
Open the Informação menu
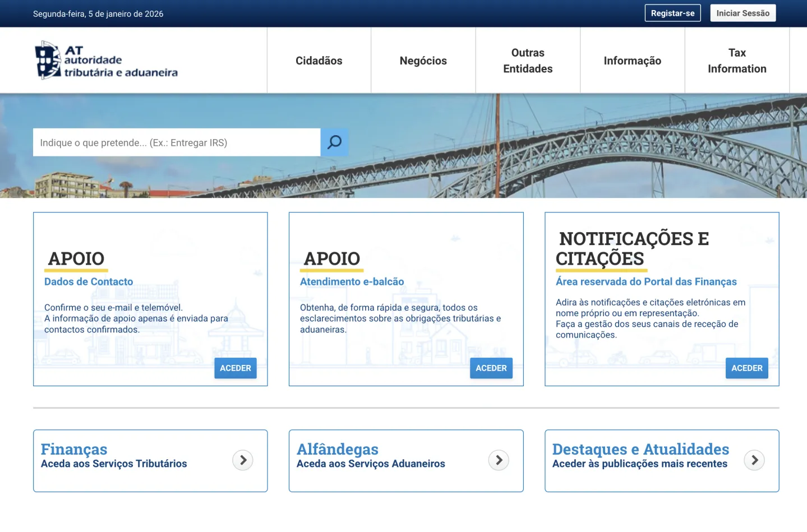[x=632, y=60]
